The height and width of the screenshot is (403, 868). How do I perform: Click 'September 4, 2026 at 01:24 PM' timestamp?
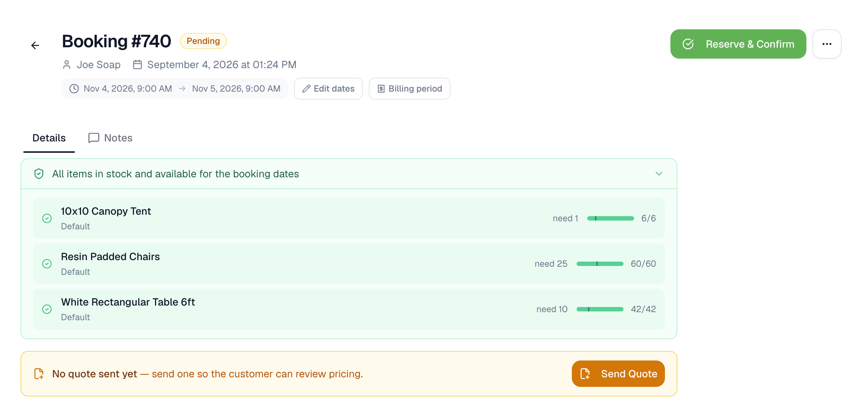point(222,65)
